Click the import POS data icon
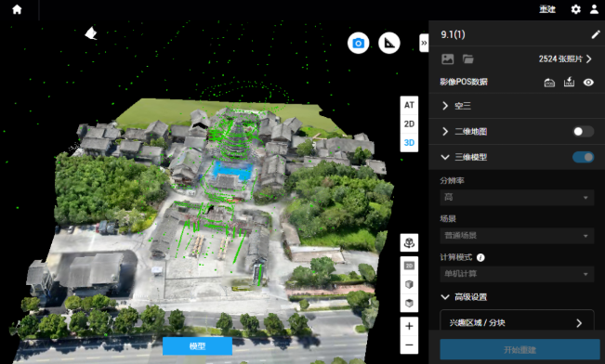605x364 pixels. coord(569,82)
